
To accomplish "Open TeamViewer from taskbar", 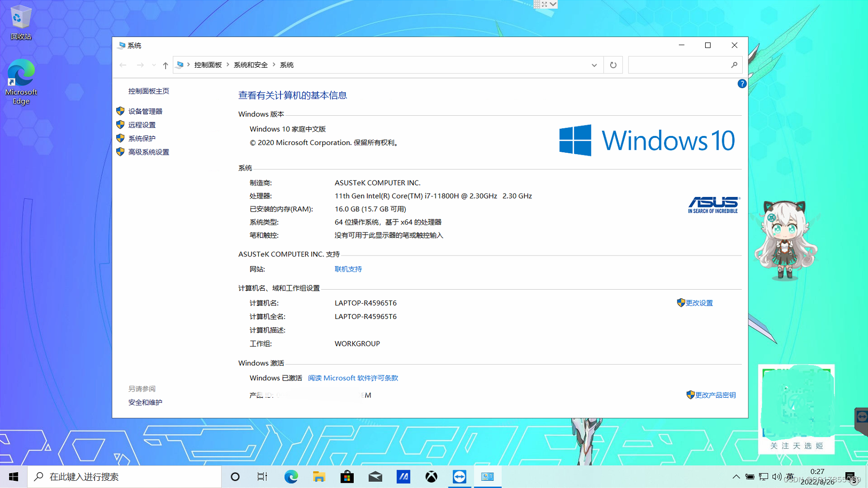I will pos(459,476).
